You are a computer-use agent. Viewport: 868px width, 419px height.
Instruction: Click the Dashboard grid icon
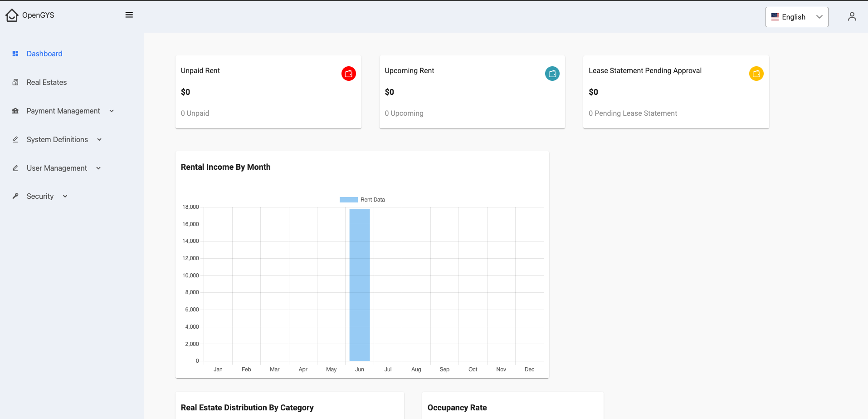click(15, 54)
